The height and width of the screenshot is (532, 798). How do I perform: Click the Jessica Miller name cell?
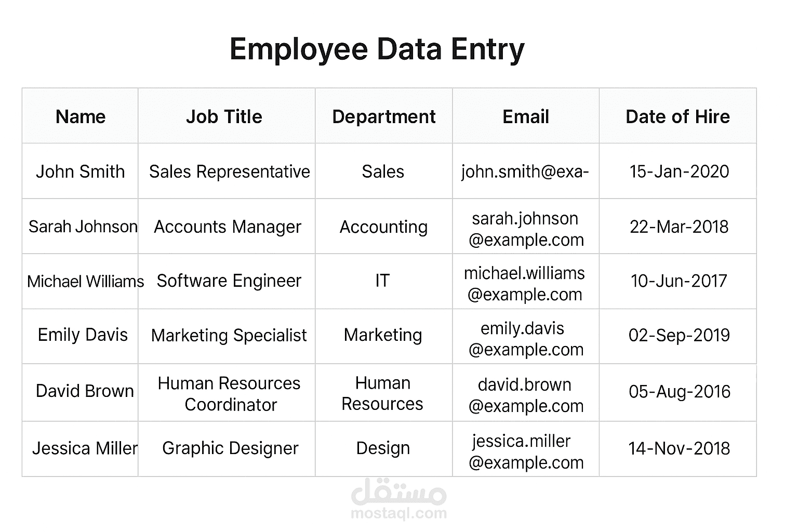point(81,448)
